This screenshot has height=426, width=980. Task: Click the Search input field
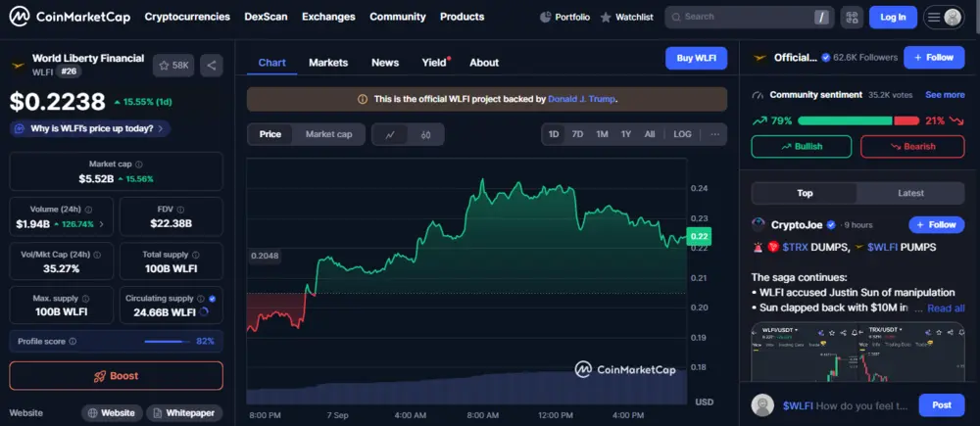750,17
